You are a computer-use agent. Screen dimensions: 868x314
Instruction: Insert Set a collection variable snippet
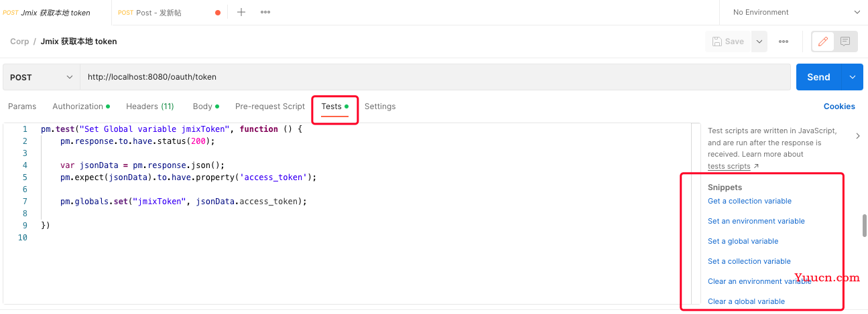tap(749, 261)
